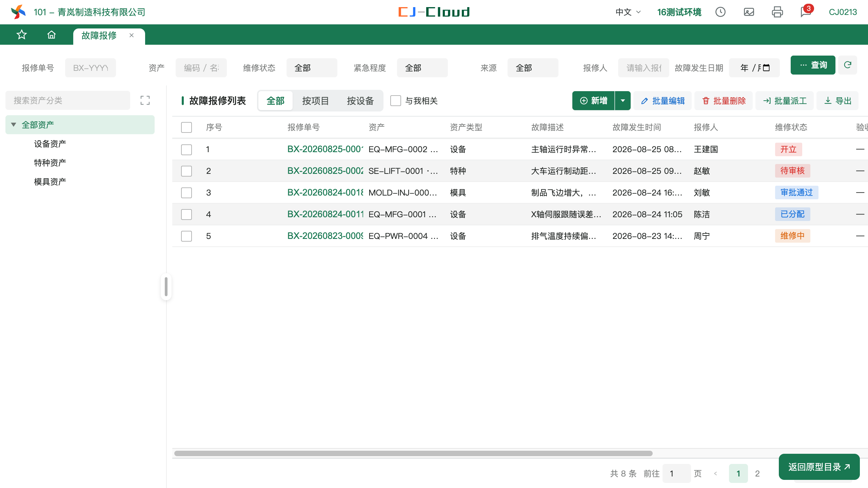Select 设备资产 in the asset tree

pos(50,144)
